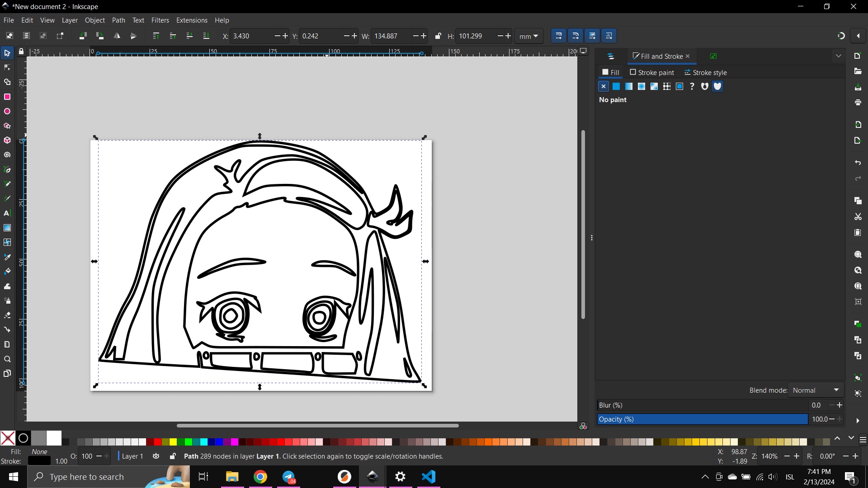Select the Text tool
This screenshot has height=488, width=868.
pyautogui.click(x=7, y=213)
